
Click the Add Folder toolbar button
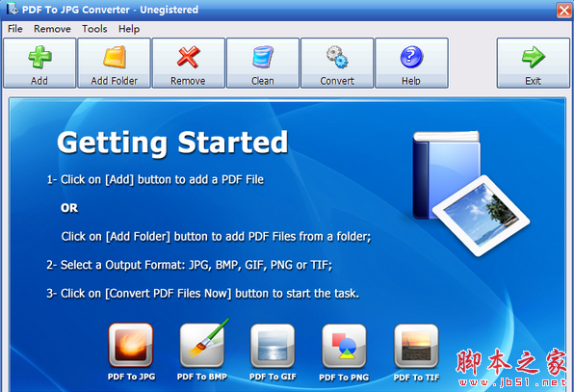[115, 63]
